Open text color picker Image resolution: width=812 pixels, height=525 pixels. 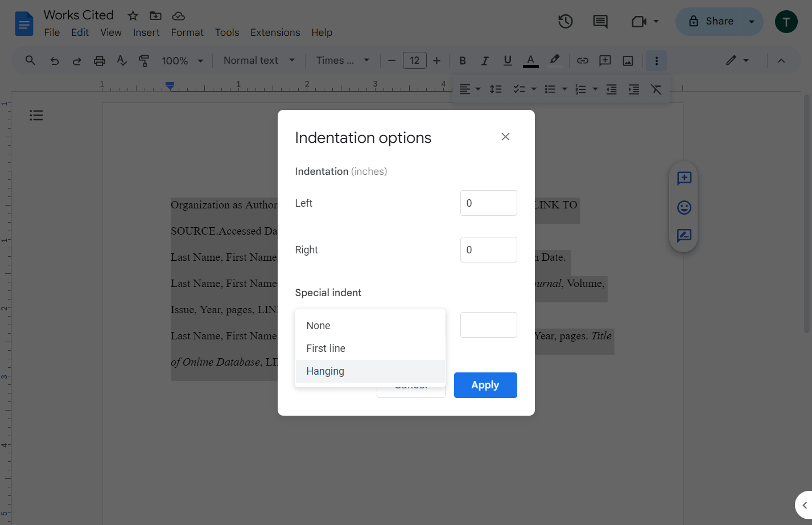point(530,60)
